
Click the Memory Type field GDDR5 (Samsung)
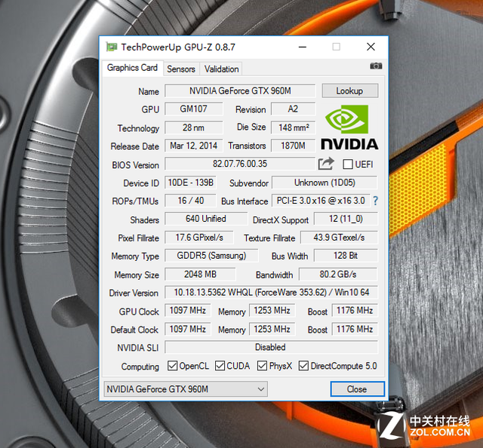[211, 256]
